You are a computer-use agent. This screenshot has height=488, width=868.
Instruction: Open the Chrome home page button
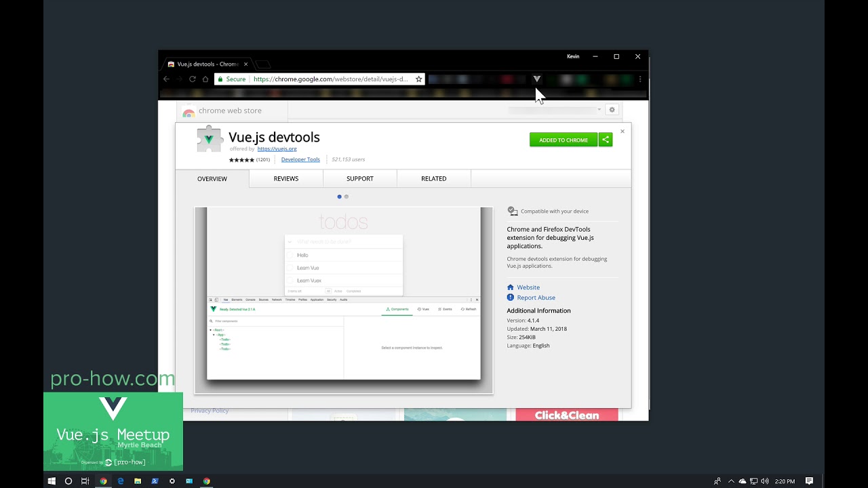click(205, 79)
